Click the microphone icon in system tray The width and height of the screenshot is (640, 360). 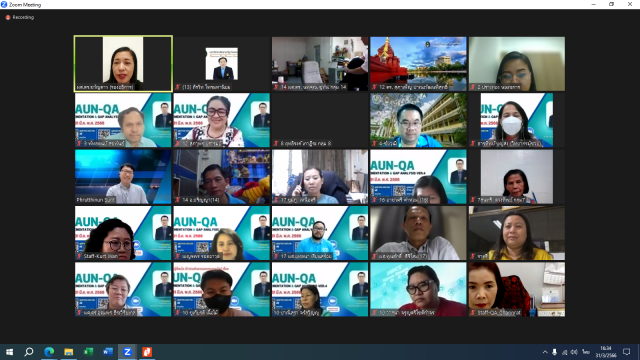pyautogui.click(x=554, y=352)
